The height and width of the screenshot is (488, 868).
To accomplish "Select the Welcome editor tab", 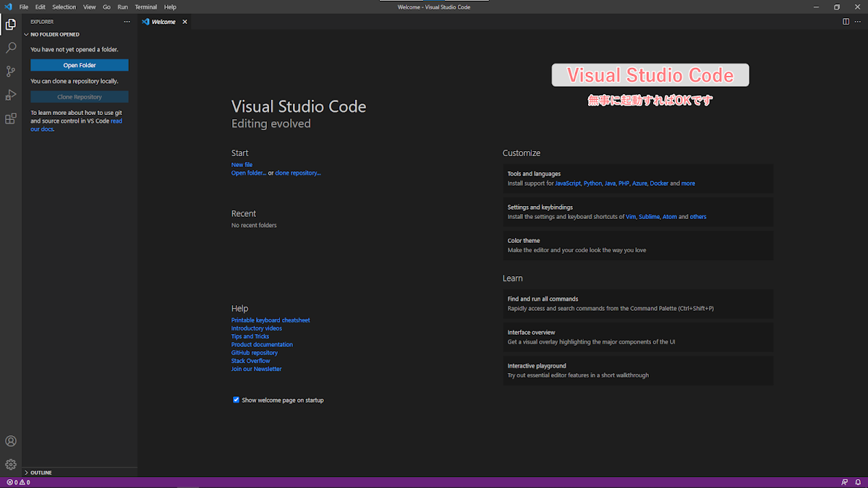I will pos(164,22).
